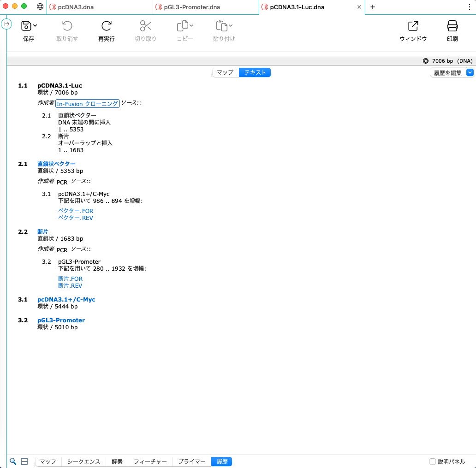Open the 履歴を編集 dropdown
The width and height of the screenshot is (476, 468).
[x=470, y=72]
